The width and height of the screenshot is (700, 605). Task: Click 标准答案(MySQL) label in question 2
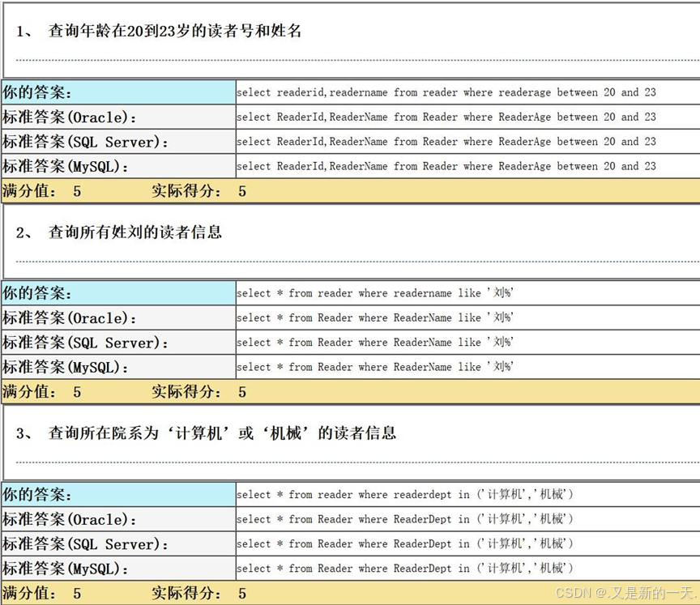coord(66,367)
